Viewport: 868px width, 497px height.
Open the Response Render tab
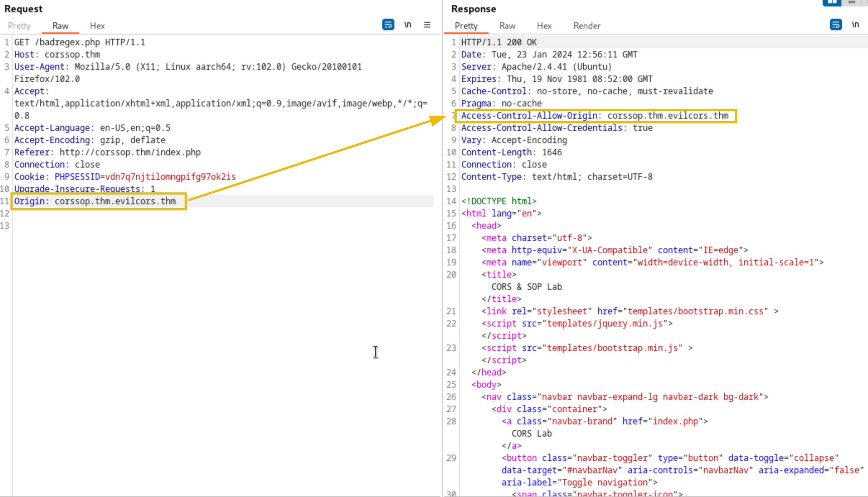[587, 26]
